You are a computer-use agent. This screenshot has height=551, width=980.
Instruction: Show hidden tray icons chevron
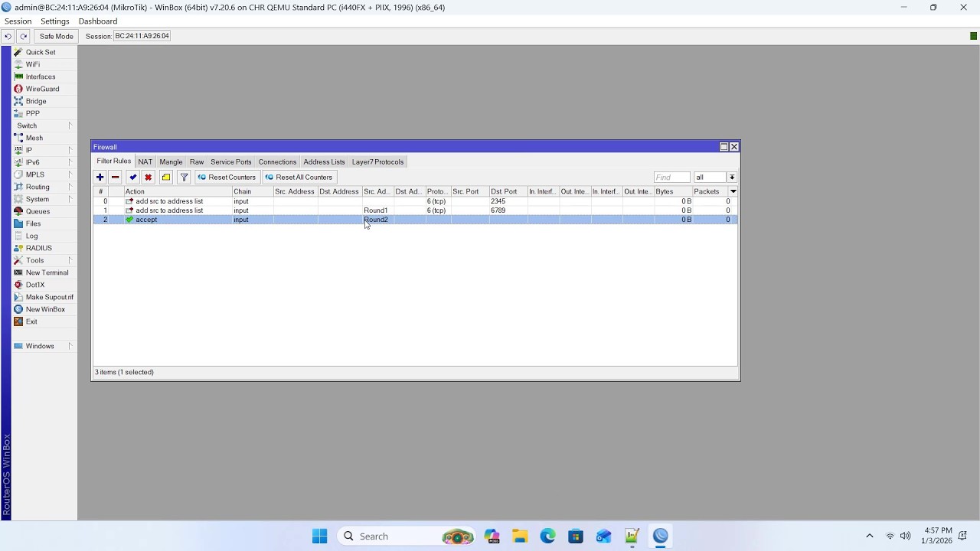click(869, 536)
